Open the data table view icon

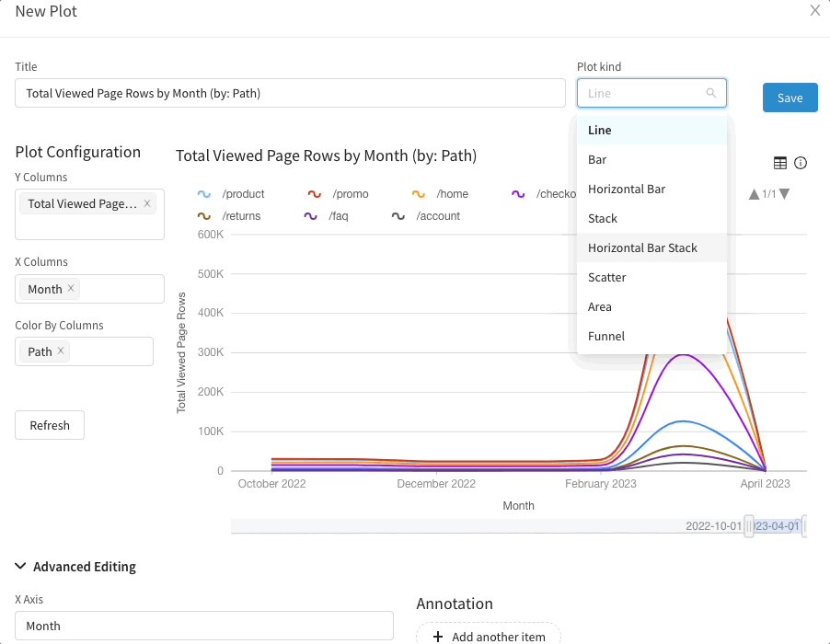click(779, 163)
